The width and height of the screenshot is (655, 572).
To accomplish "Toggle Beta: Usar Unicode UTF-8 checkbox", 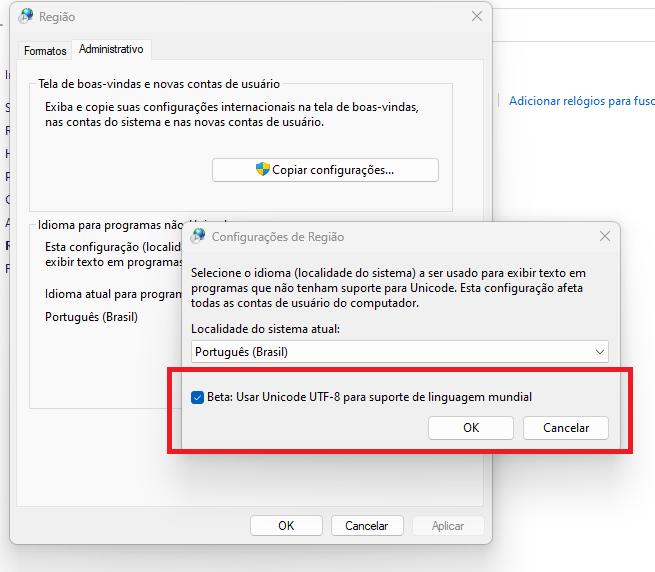I will 197,397.
